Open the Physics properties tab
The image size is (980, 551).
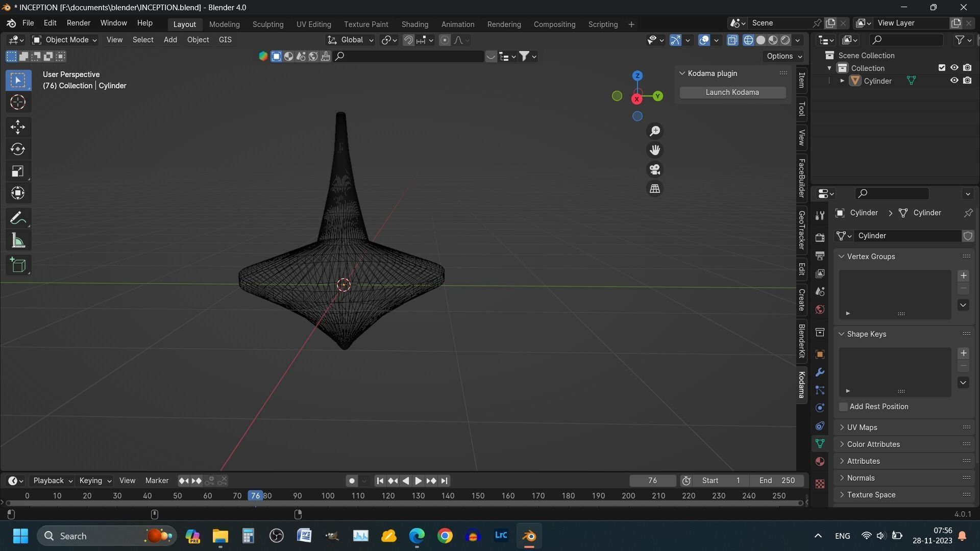tap(820, 408)
